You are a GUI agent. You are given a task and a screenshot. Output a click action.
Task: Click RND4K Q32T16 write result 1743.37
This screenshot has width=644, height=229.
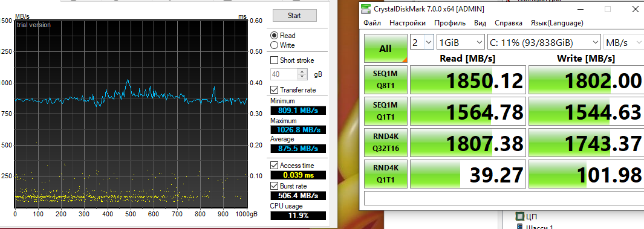click(586, 143)
